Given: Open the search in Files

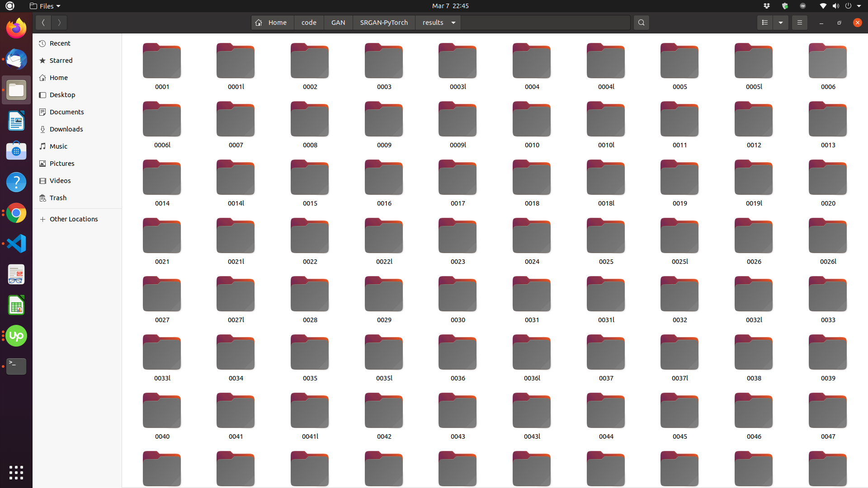Looking at the screenshot, I should point(642,22).
